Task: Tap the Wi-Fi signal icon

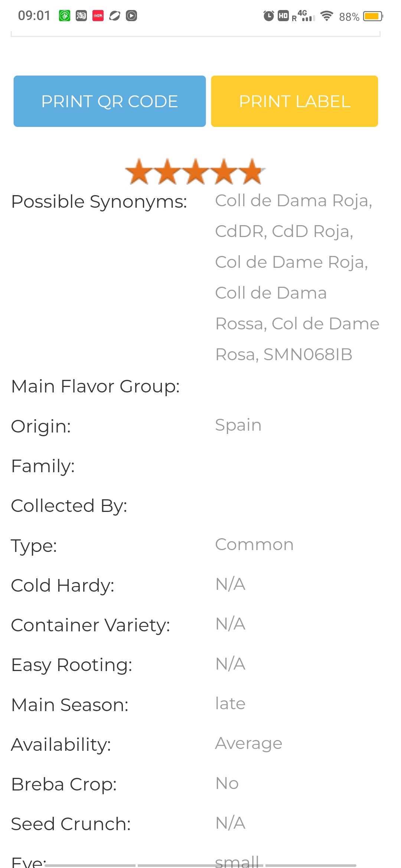Action: [326, 16]
